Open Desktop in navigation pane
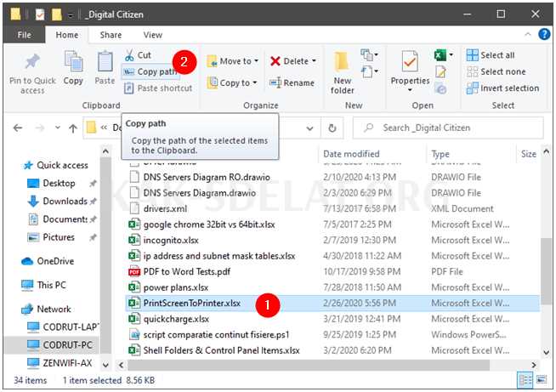Screen dimensions: 556x392 click(52, 183)
